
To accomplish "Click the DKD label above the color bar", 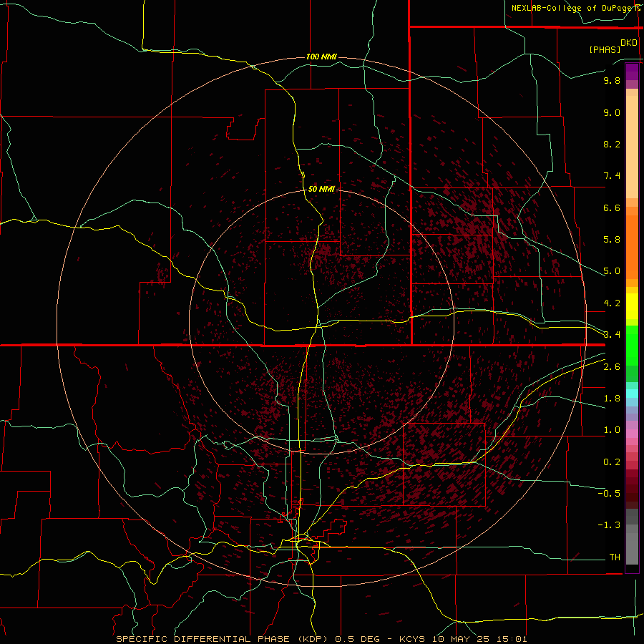I will (629, 43).
